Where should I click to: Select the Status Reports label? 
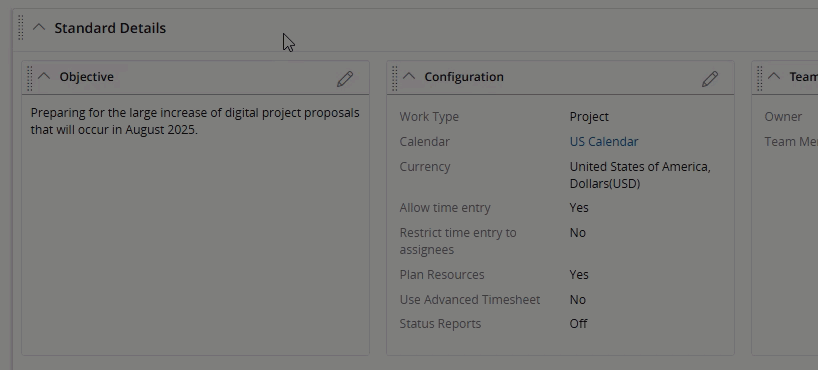click(440, 324)
